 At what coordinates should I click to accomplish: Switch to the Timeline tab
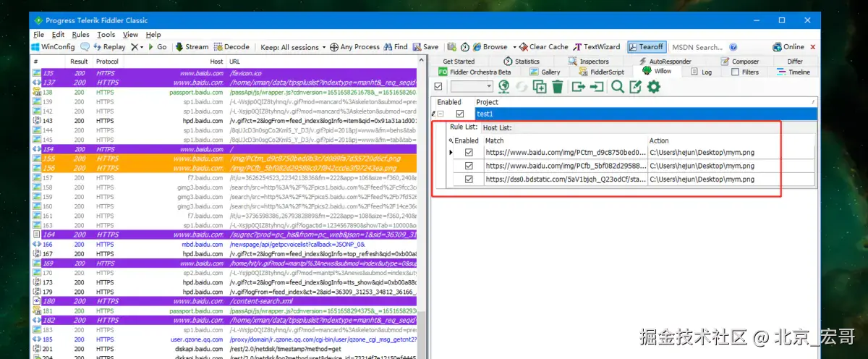click(x=793, y=72)
